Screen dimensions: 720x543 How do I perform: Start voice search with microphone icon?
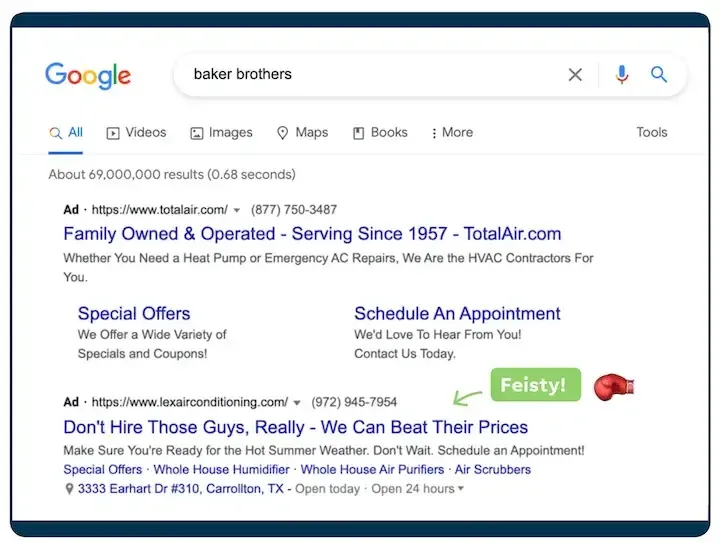point(622,74)
